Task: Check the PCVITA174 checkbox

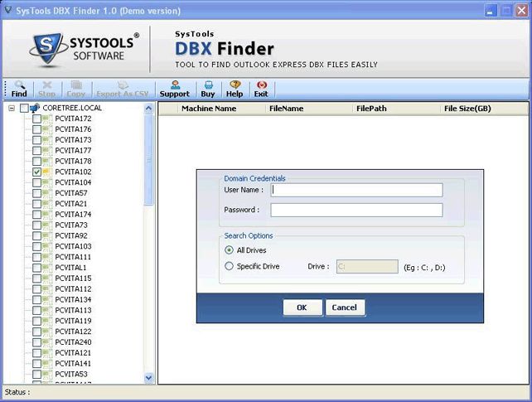Action: pyautogui.click(x=36, y=215)
